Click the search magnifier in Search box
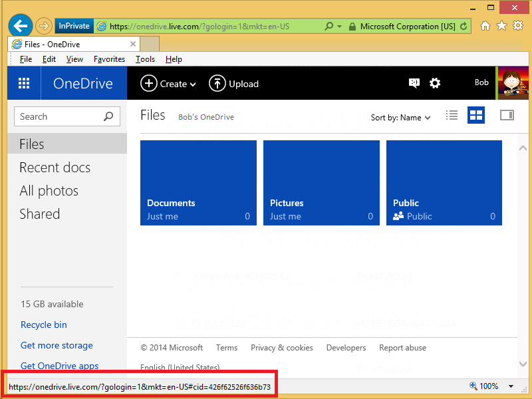This screenshot has width=532, height=399. (x=108, y=116)
